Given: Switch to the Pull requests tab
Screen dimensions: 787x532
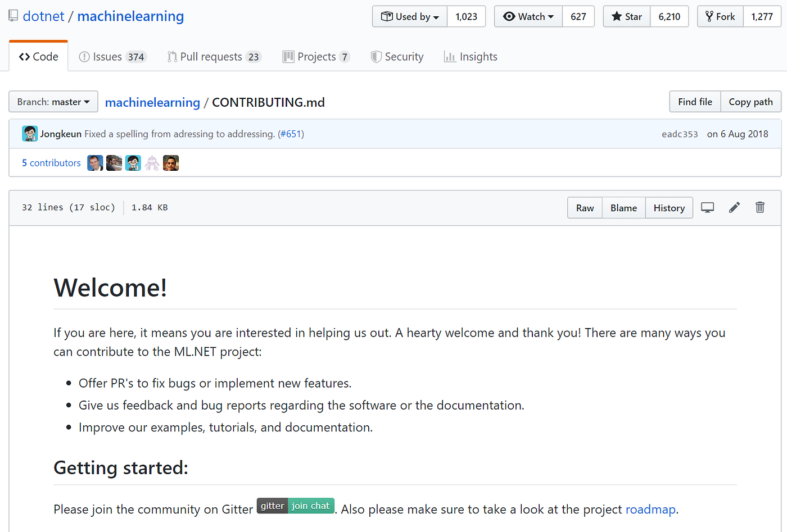Looking at the screenshot, I should click(x=214, y=57).
